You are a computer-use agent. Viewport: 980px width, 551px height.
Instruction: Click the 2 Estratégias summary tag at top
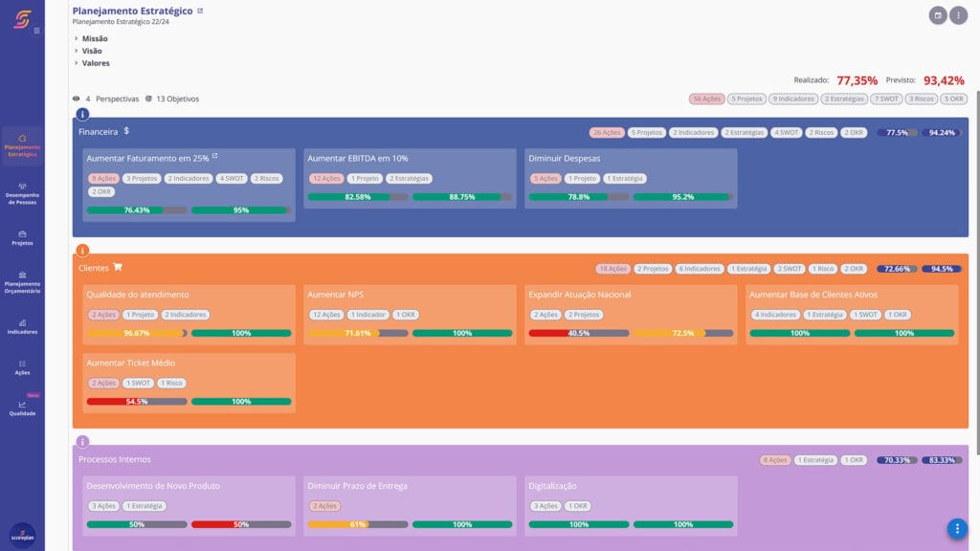[844, 99]
